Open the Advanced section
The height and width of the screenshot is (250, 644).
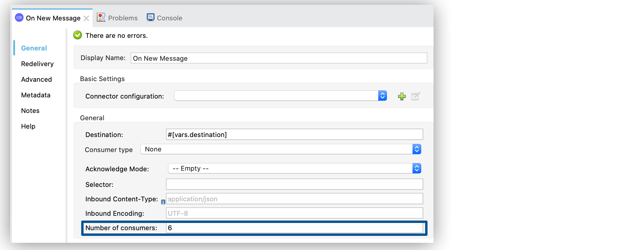(x=36, y=79)
